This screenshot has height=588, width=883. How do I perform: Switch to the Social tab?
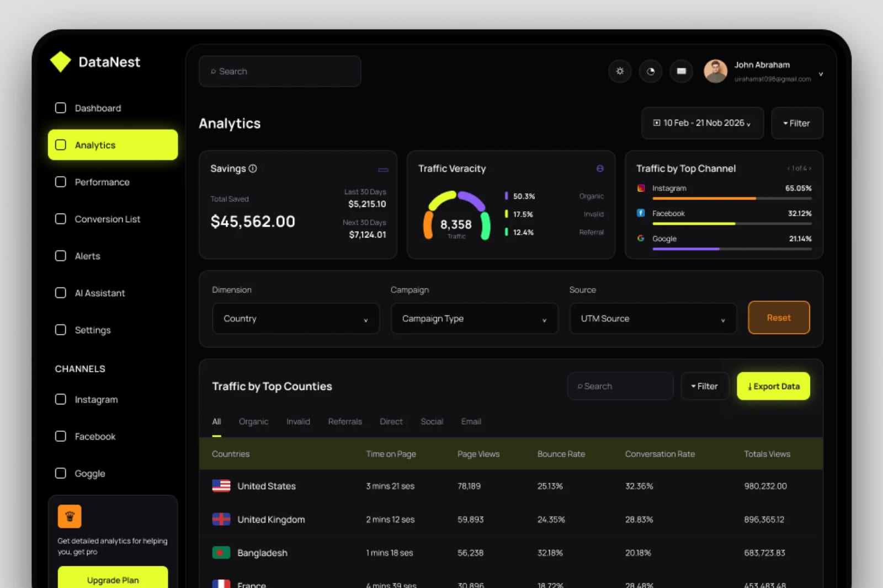coord(432,421)
